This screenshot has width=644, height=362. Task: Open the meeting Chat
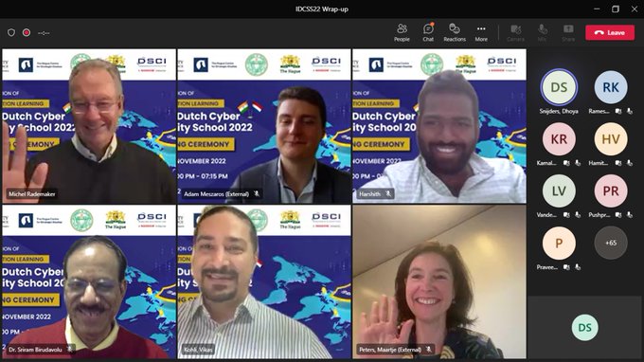[428, 32]
